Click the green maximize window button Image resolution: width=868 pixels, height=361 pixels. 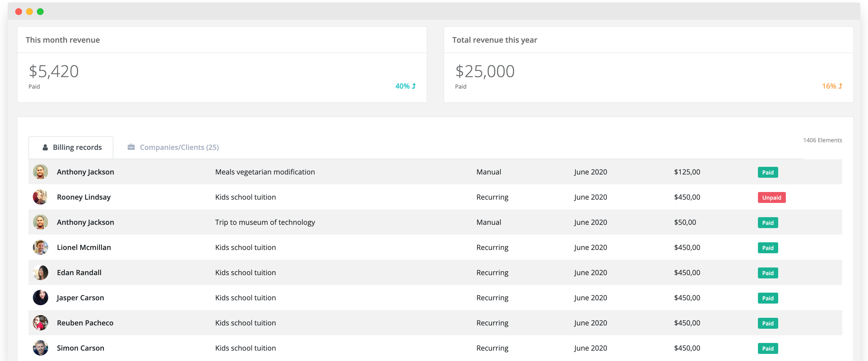[41, 12]
